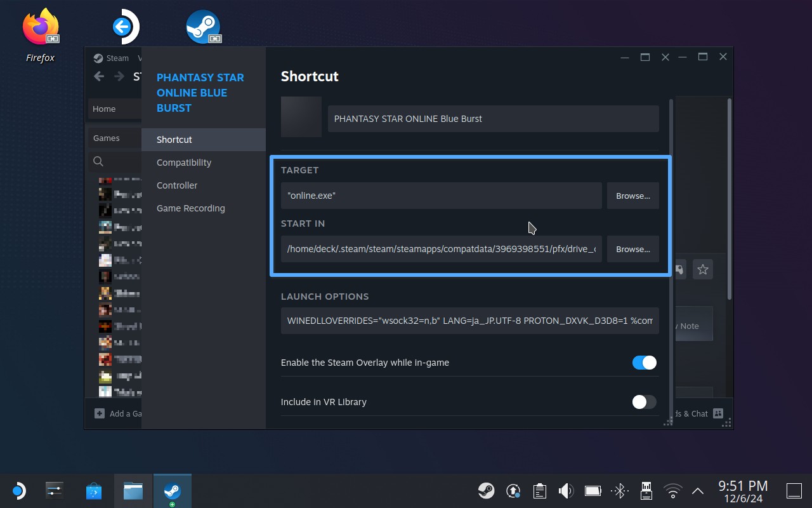Select the Controller settings tab
812x508 pixels.
(177, 185)
